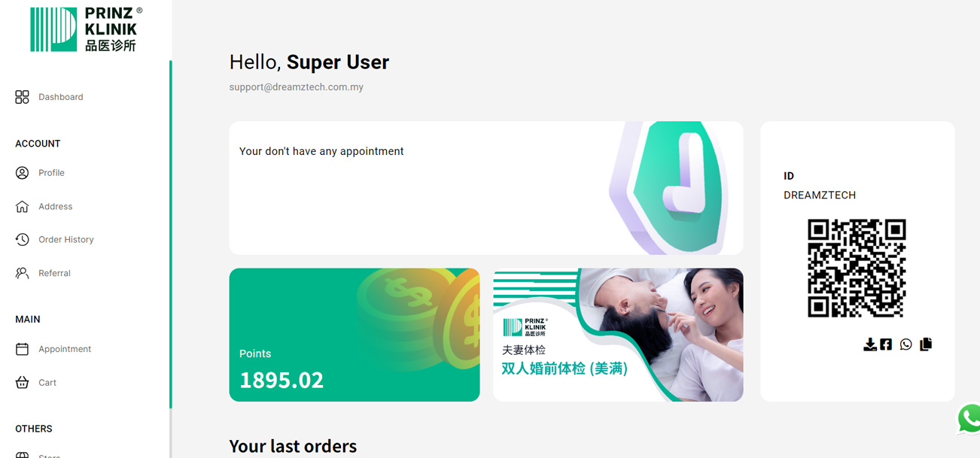The height and width of the screenshot is (458, 980).
Task: Share ID via Facebook icon
Action: tap(886, 344)
